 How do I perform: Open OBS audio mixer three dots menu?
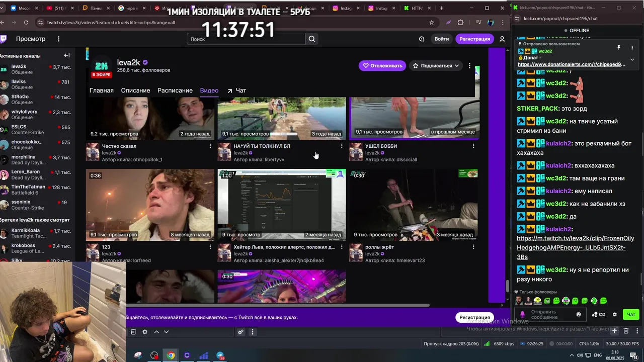pyautogui.click(x=253, y=332)
